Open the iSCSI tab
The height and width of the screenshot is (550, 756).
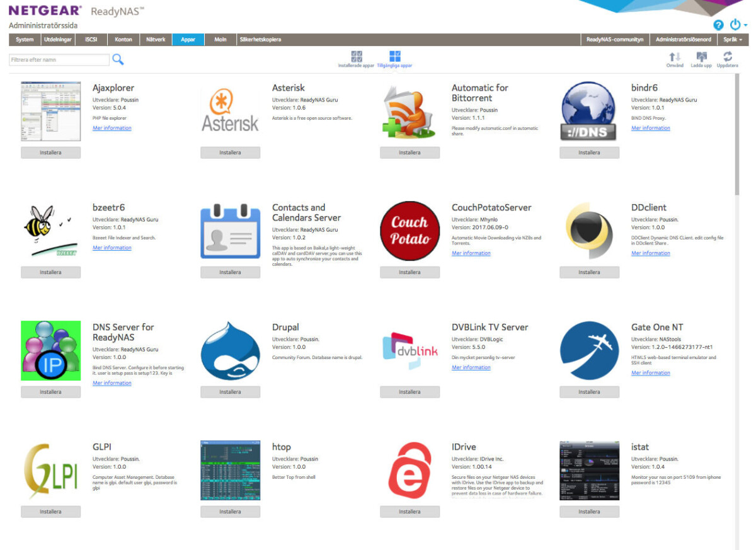tap(92, 40)
